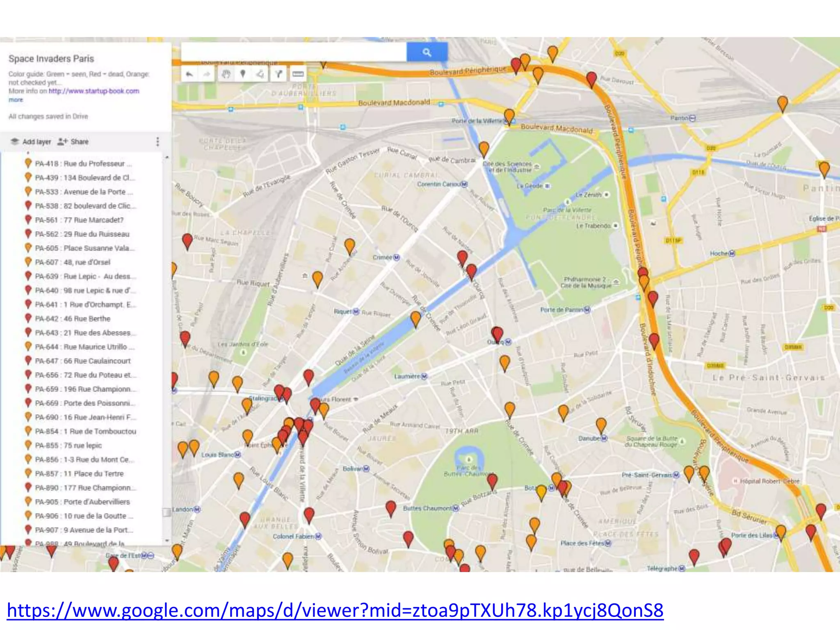Click the 'more' description link
This screenshot has width=840, height=630.
pyautogui.click(x=16, y=100)
